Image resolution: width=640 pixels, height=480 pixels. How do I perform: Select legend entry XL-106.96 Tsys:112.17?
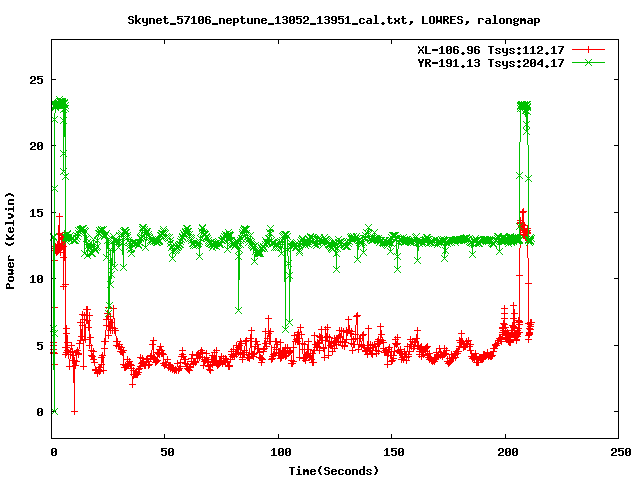[x=491, y=50]
